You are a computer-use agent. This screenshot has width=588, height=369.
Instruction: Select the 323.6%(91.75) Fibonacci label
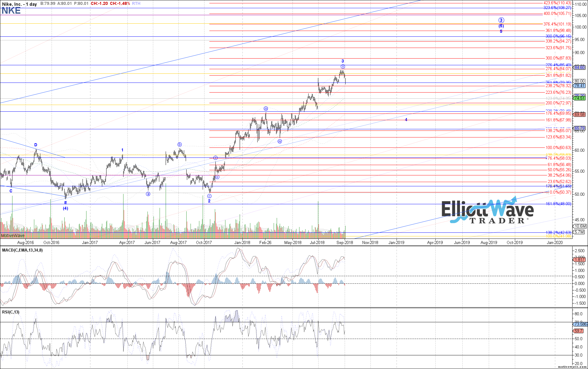pos(558,48)
